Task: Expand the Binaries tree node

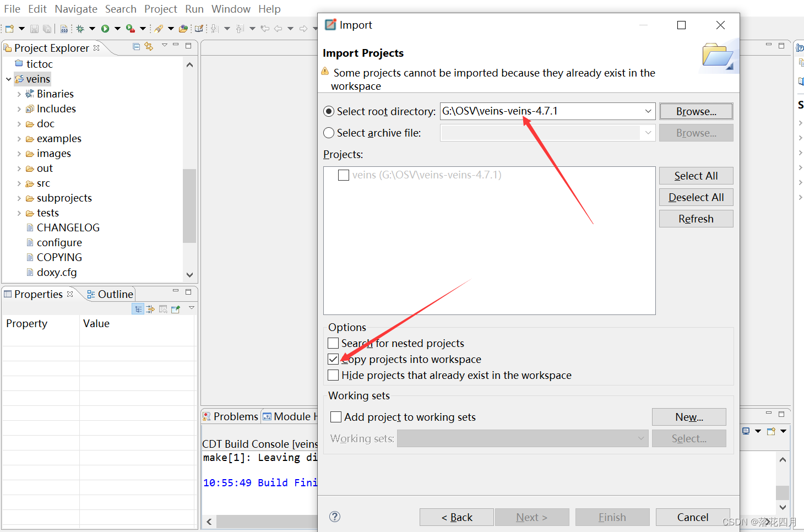Action: click(x=19, y=94)
